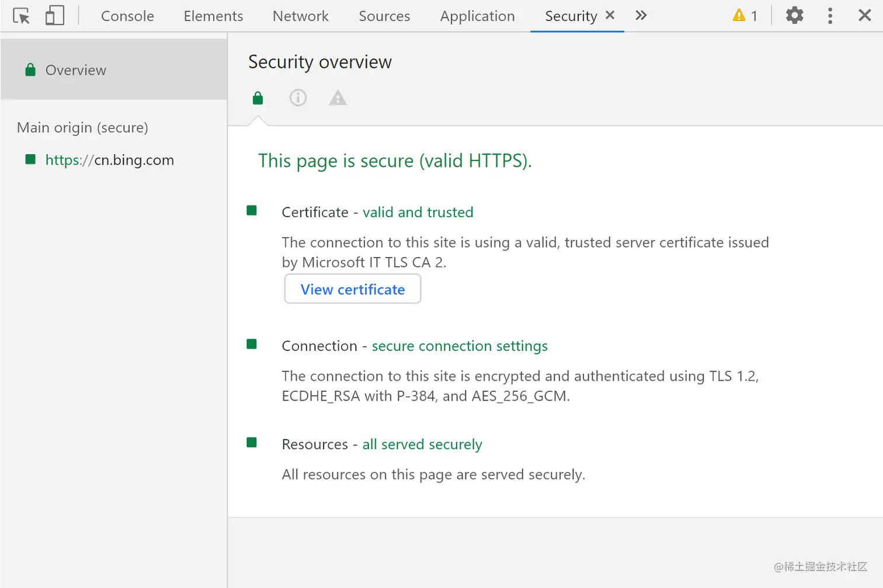Click the warning triangle state icon
Screen dimensions: 883x588
338,98
